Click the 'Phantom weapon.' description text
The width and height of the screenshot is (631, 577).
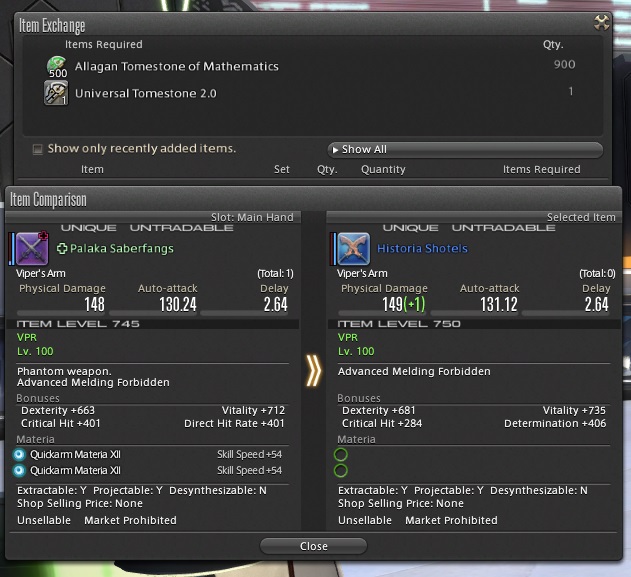point(64,371)
